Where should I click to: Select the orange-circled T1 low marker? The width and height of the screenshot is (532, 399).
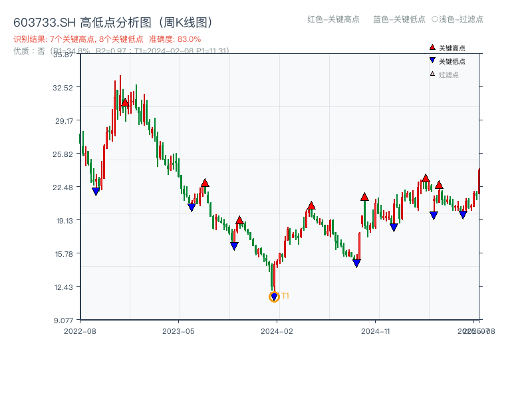(274, 297)
